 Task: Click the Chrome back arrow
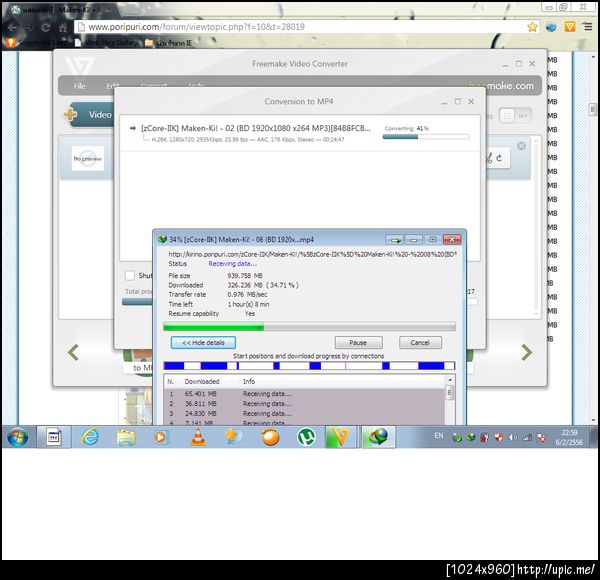12,28
